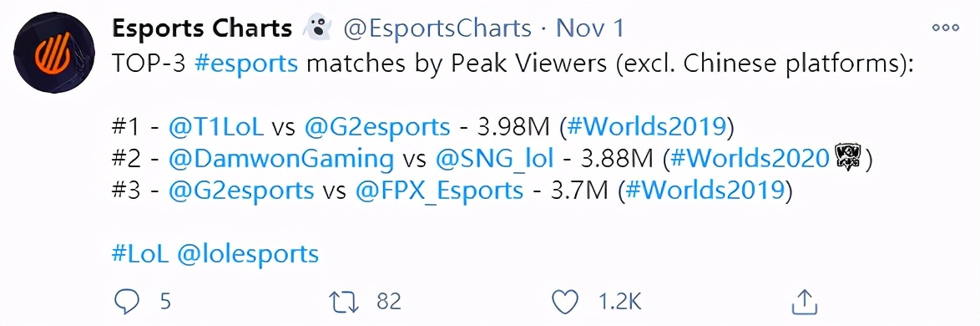Click the ghost emoji beside the name
980x326 pixels.
[x=317, y=28]
